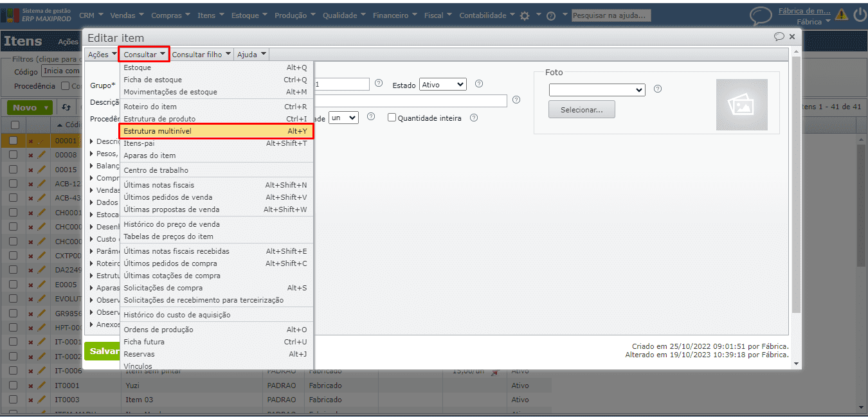Screen dimensions: 868x417
Task: Open the unit dropdown showing un
Action: [344, 118]
